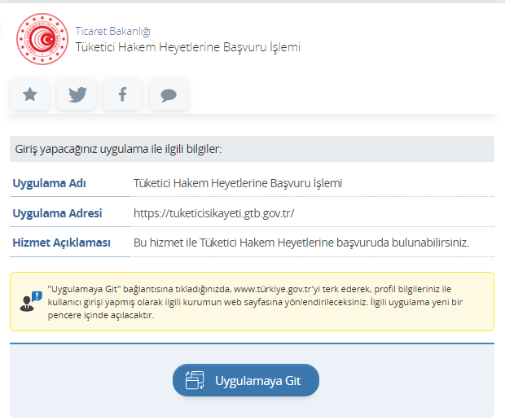Click the 'Giriş yapacağınız uygulama' section header
505x420 pixels.
[119, 149]
